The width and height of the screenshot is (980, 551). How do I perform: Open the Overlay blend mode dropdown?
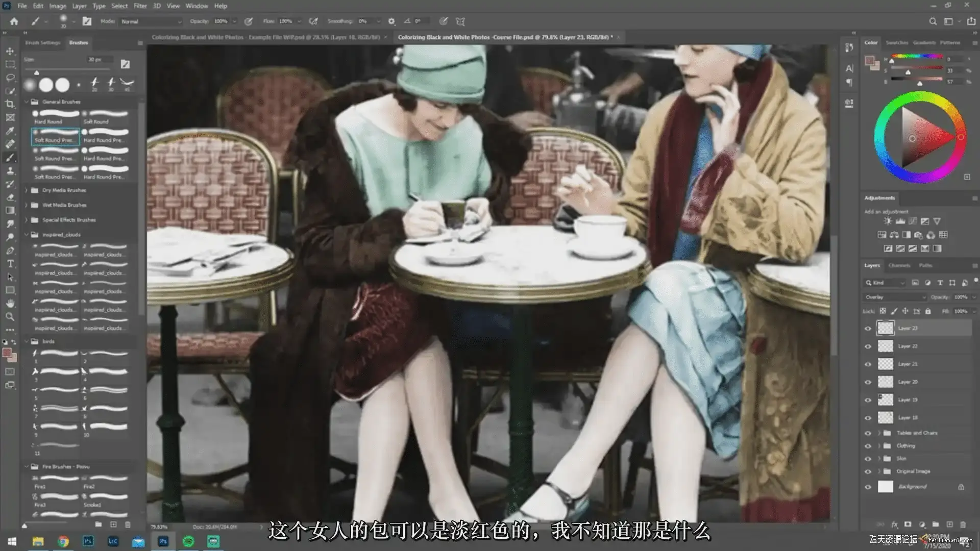(895, 297)
